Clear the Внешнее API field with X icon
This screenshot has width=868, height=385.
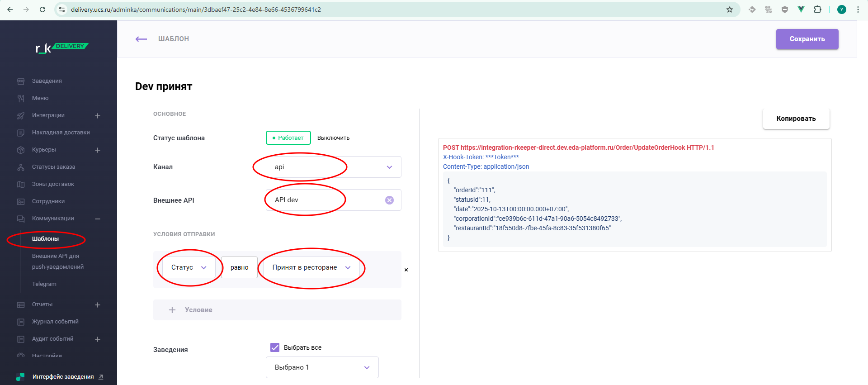pyautogui.click(x=389, y=200)
